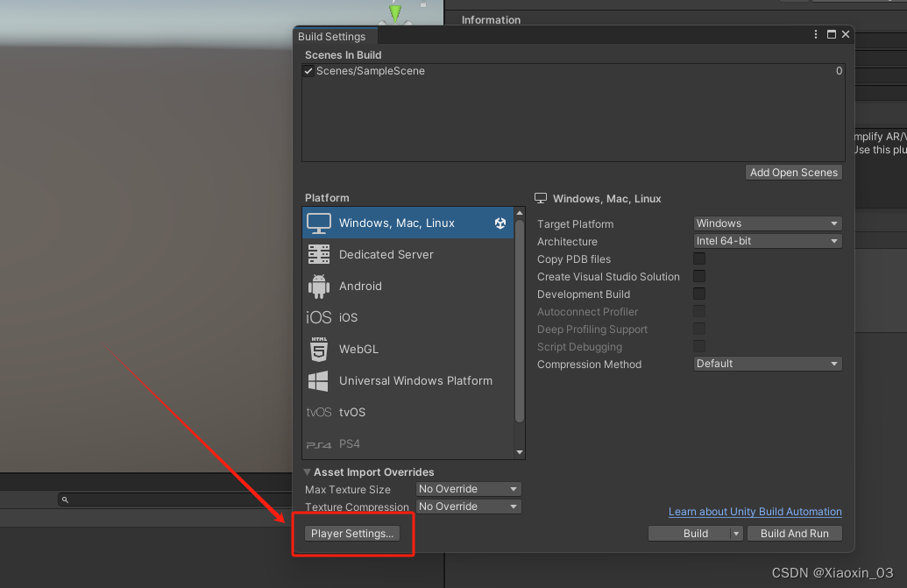
Task: Check Copy PDB files
Action: tap(698, 259)
